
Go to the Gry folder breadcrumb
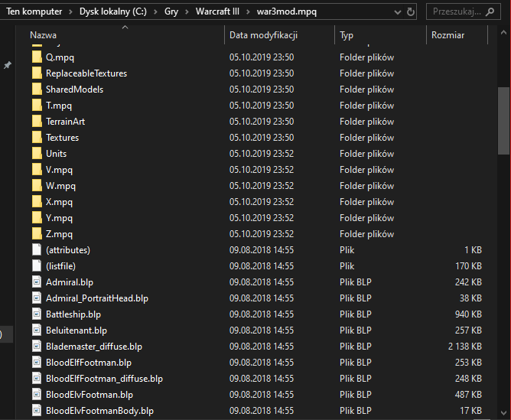[x=171, y=11]
